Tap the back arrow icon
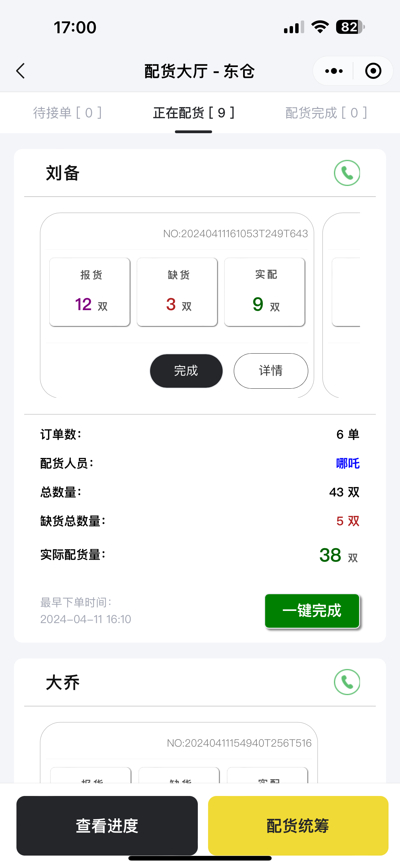400x868 pixels. (20, 71)
